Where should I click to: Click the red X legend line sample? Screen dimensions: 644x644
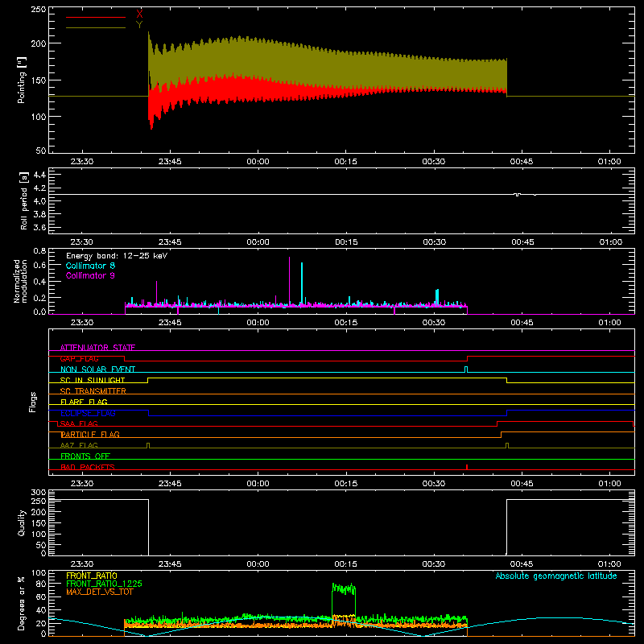pos(96,17)
